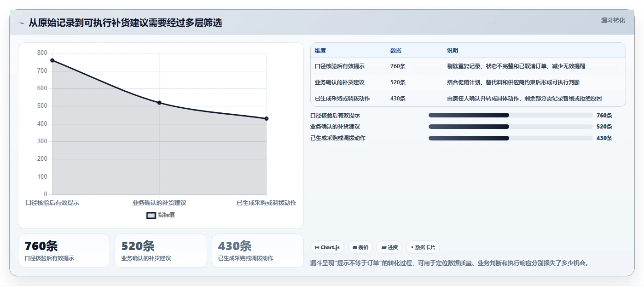
Task: Click progress label 已生成采购或调拨动作
Action: pyautogui.click(x=338, y=138)
